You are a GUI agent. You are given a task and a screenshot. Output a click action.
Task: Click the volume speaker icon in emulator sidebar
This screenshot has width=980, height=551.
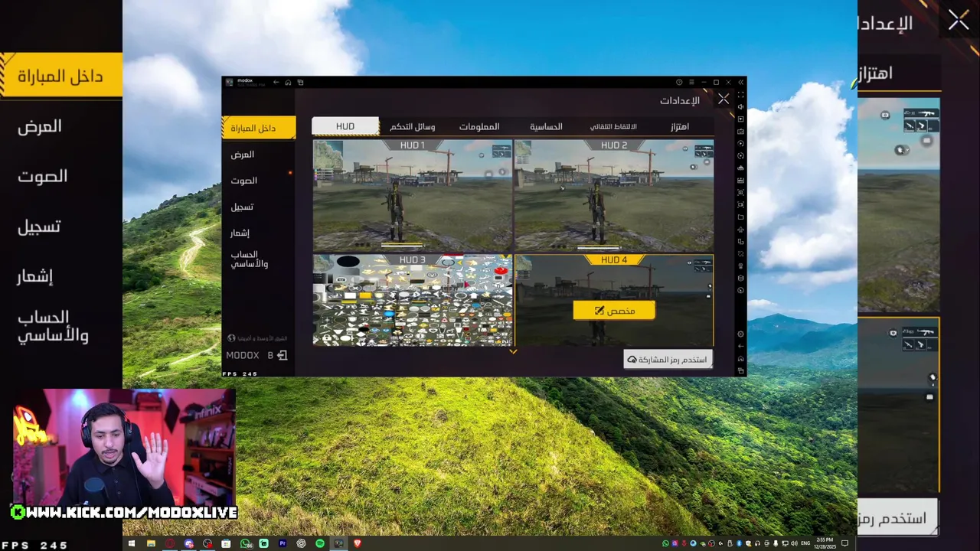click(740, 106)
